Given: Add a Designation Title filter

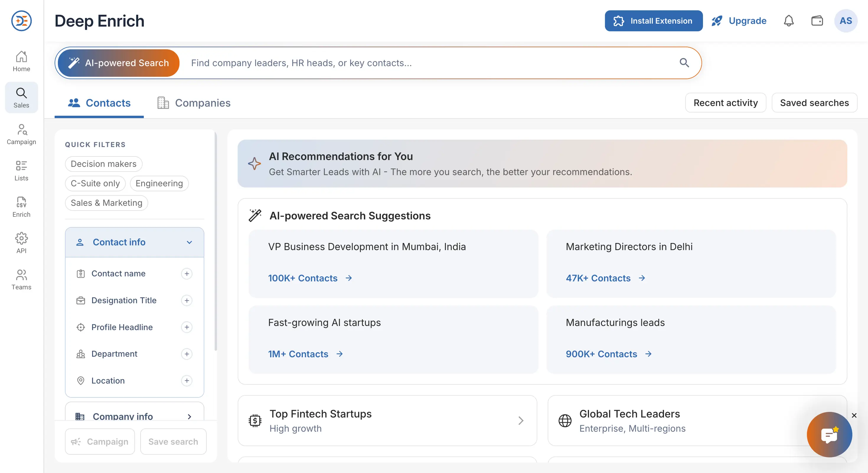Looking at the screenshot, I should (x=187, y=300).
